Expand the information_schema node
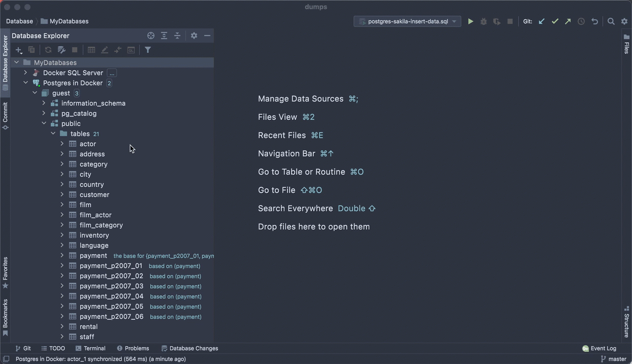The width and height of the screenshot is (632, 364). pyautogui.click(x=44, y=103)
